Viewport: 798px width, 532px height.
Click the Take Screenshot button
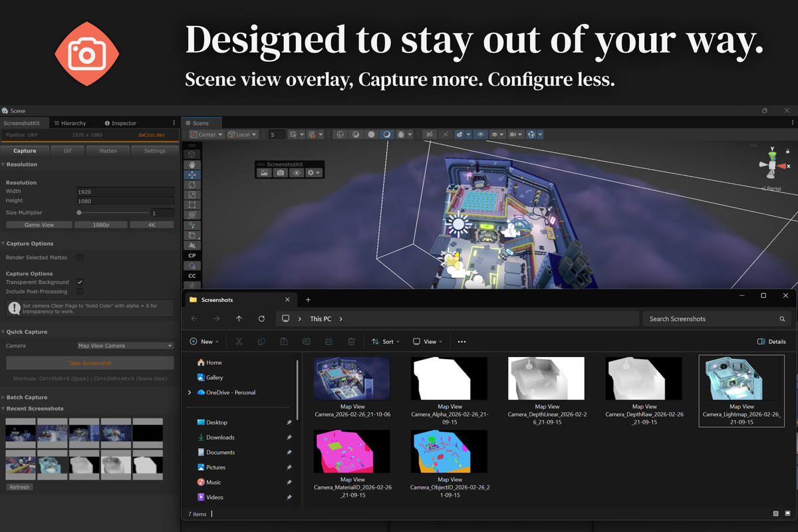pyautogui.click(x=90, y=363)
